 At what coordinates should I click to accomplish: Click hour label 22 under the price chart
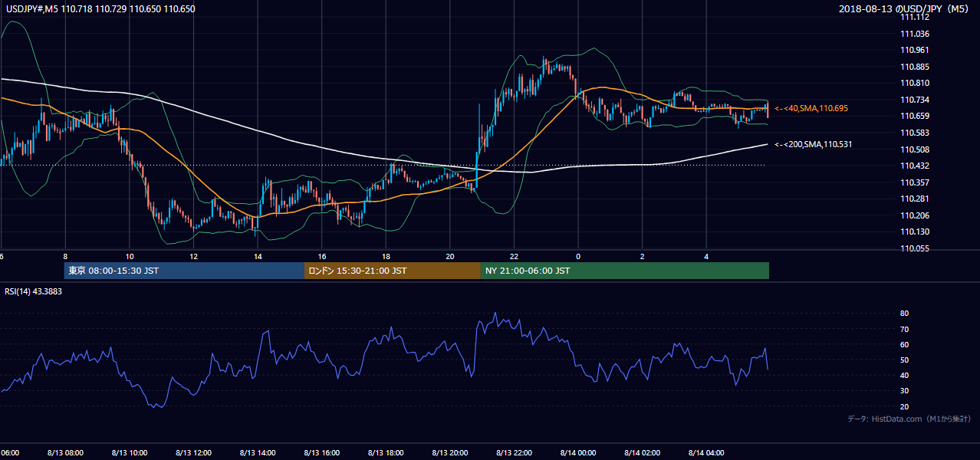pos(514,257)
